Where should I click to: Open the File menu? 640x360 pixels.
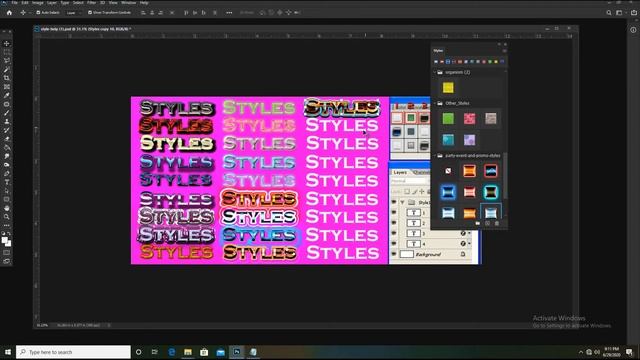(14, 2)
